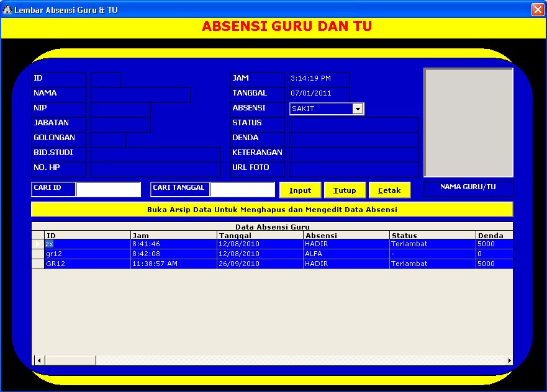Click the Input button
The height and width of the screenshot is (392, 547).
(x=300, y=190)
